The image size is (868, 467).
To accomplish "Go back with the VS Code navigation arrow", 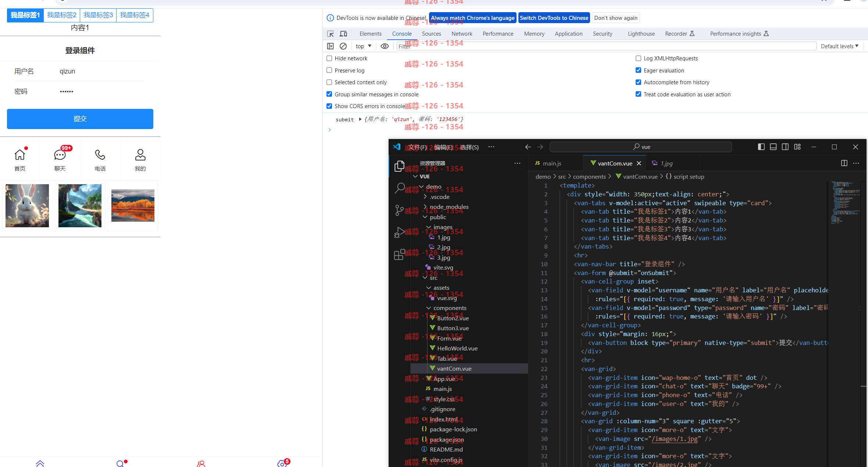I will (528, 147).
